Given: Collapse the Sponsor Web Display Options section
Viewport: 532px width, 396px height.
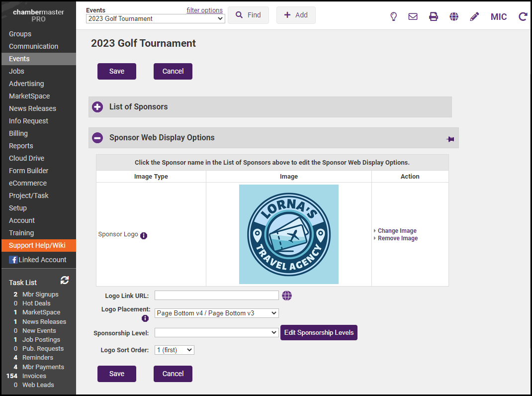Looking at the screenshot, I should tap(97, 138).
